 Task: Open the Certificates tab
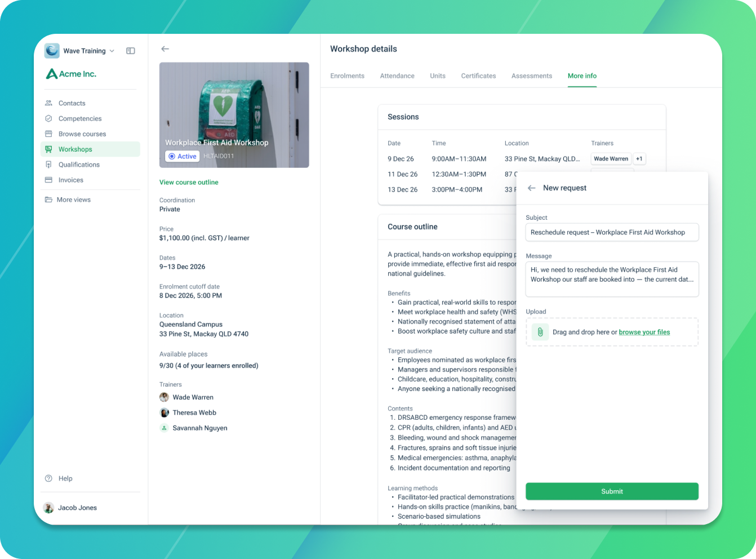coord(478,76)
